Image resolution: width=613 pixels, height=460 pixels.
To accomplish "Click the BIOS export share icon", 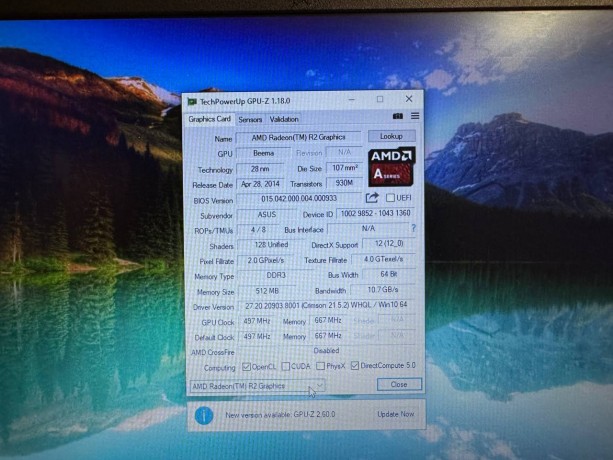I will (x=372, y=198).
